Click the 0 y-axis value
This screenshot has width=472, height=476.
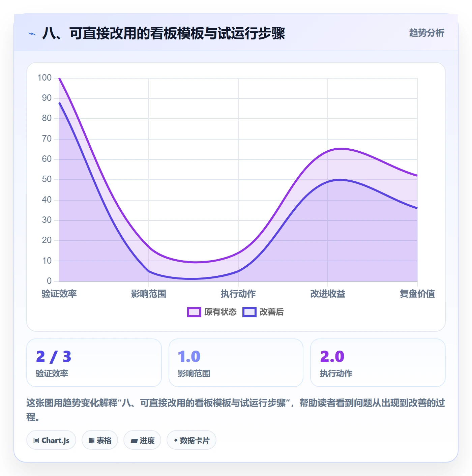coord(49,281)
